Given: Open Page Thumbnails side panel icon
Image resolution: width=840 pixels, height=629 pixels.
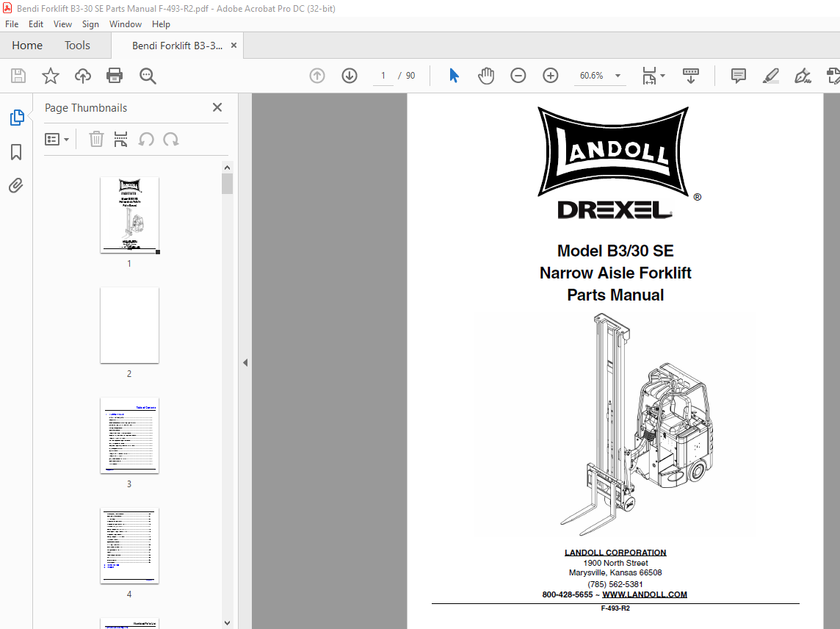Looking at the screenshot, I should pyautogui.click(x=17, y=118).
